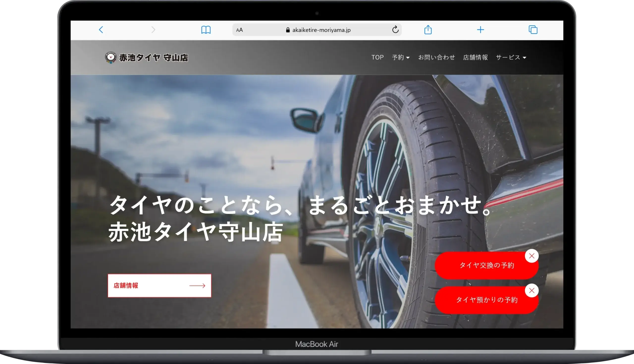The image size is (634, 364).
Task: Dismiss the タイヤ交換の予約 floating button
Action: click(x=531, y=256)
